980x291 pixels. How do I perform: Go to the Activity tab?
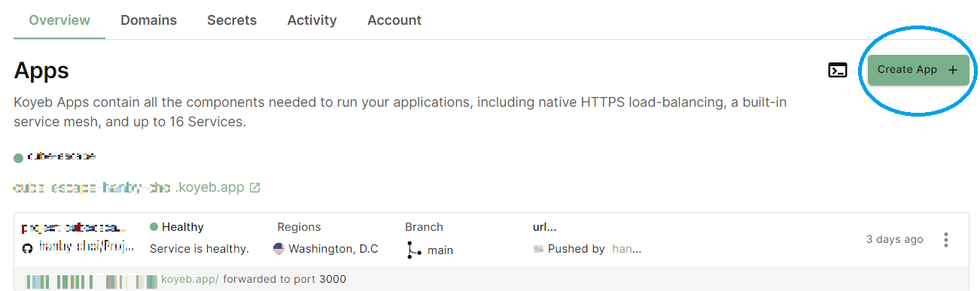(x=312, y=20)
